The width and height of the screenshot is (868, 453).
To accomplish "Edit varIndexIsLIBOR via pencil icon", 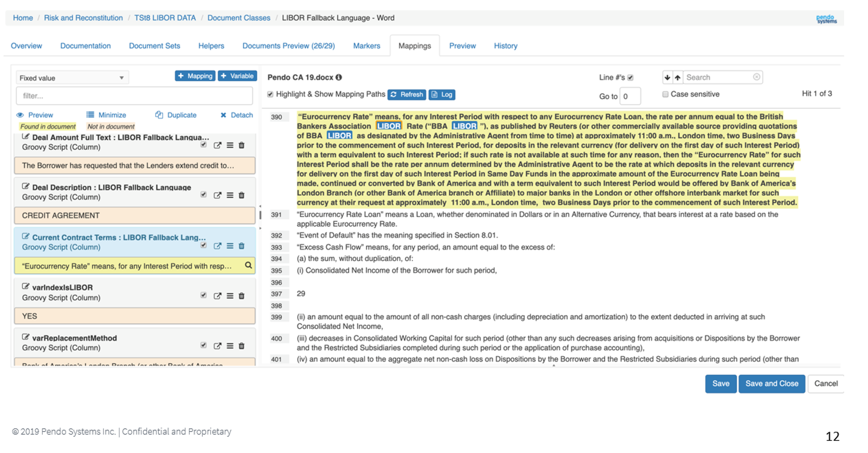I will (26, 286).
